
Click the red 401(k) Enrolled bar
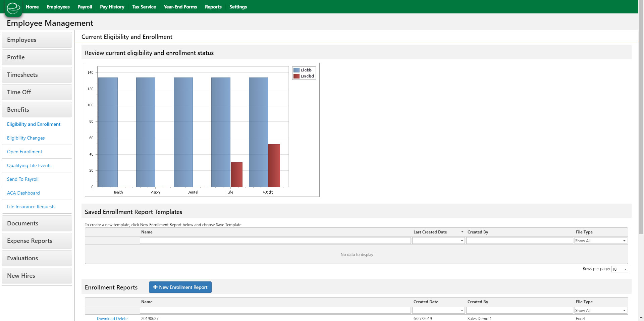pos(274,165)
